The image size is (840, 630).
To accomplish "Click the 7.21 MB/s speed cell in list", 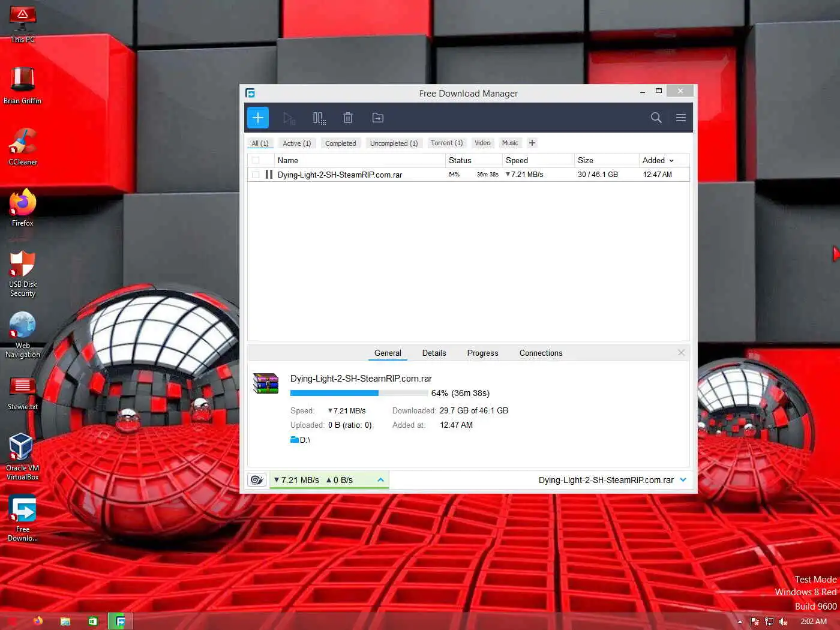I will pos(524,175).
